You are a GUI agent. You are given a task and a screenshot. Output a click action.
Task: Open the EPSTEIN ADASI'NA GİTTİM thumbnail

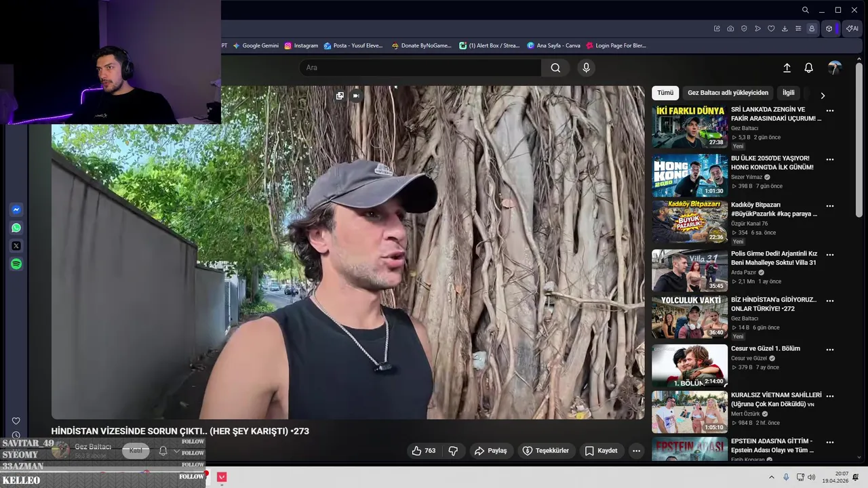tap(690, 449)
